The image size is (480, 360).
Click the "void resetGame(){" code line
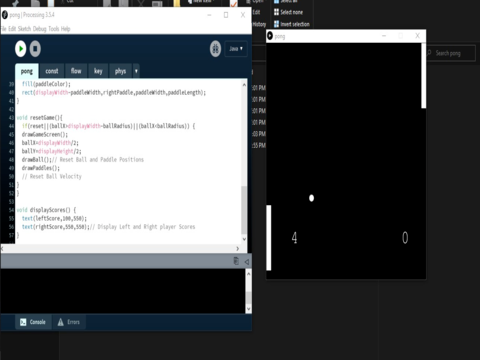pyautogui.click(x=39, y=118)
